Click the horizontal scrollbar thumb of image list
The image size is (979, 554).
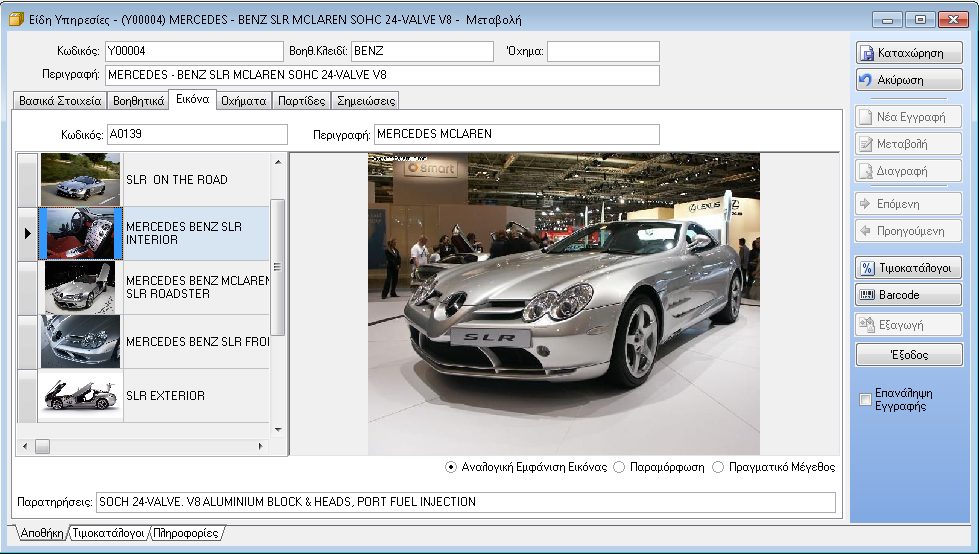coord(42,446)
